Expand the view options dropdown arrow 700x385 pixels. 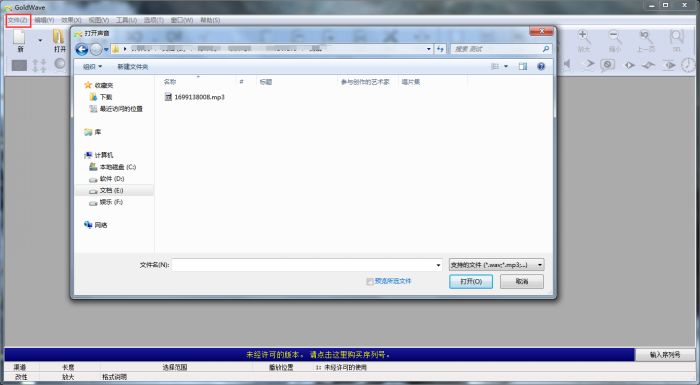[x=506, y=67]
